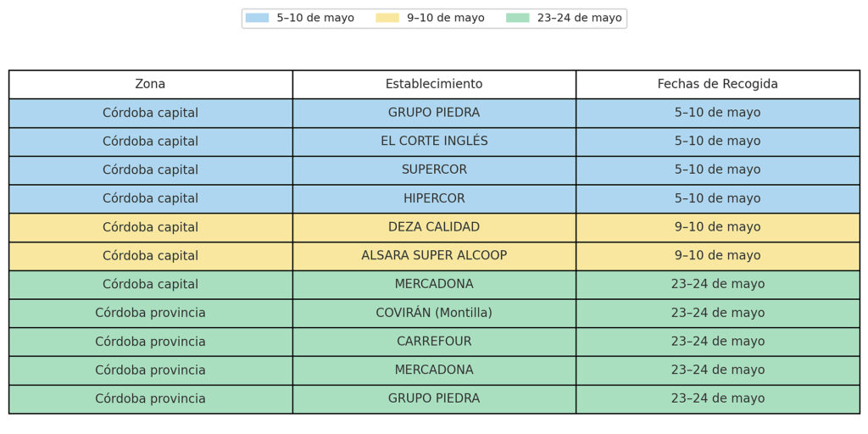Click the legend label 5–10 de mayo
868x434 pixels.
[315, 18]
